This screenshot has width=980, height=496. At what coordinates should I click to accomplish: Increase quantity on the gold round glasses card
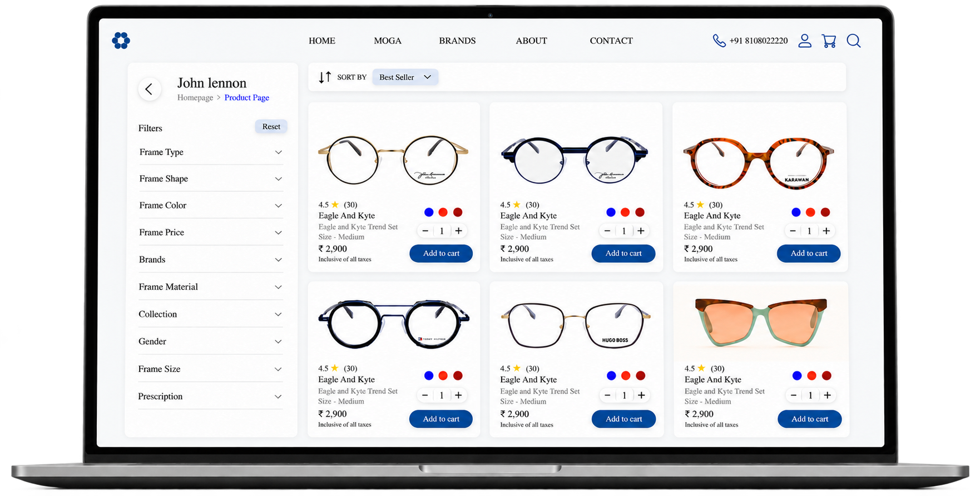pyautogui.click(x=458, y=231)
